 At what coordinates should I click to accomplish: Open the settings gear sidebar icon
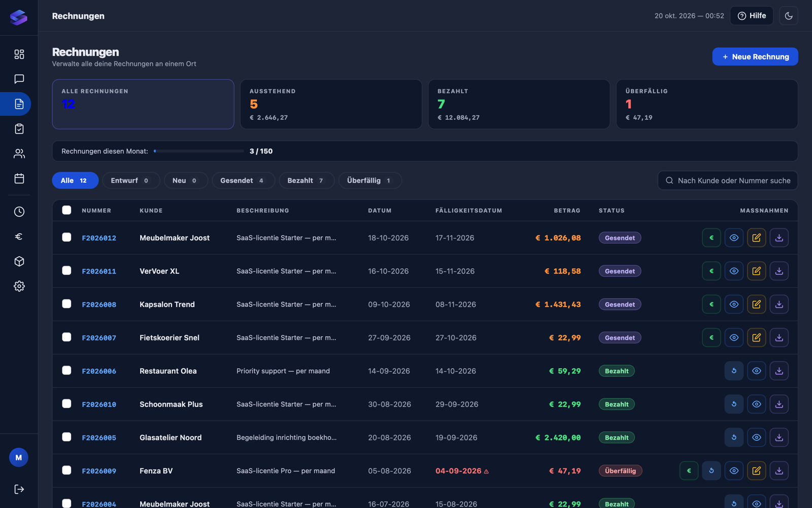(x=19, y=286)
